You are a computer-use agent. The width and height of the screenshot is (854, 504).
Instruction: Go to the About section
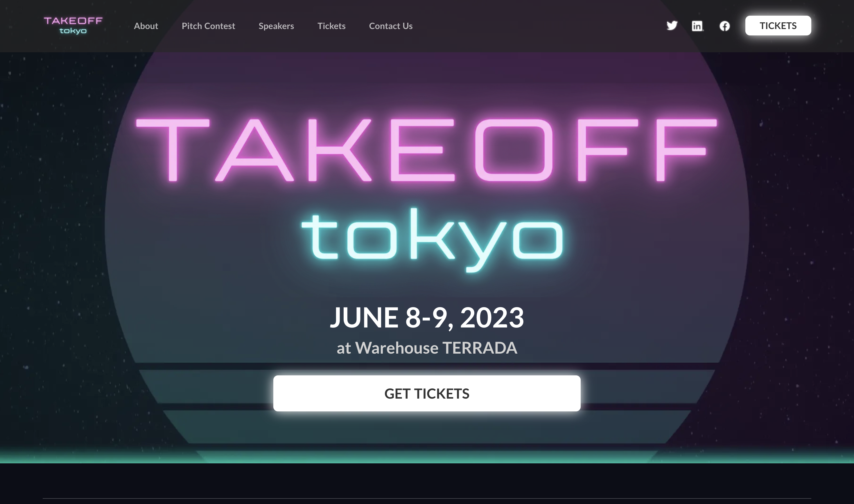click(146, 26)
